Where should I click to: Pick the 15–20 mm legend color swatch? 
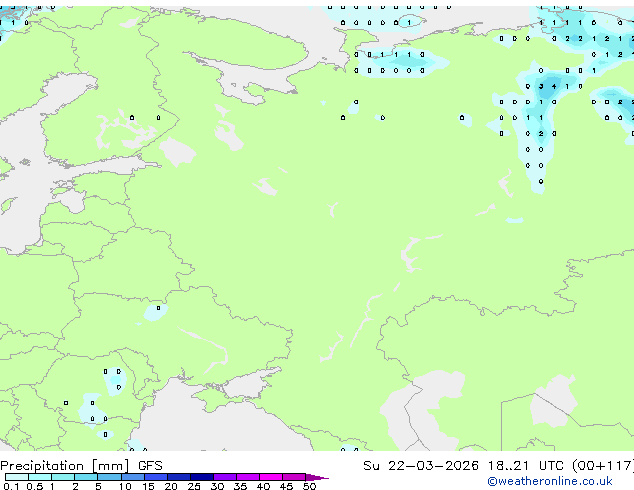[x=156, y=477]
